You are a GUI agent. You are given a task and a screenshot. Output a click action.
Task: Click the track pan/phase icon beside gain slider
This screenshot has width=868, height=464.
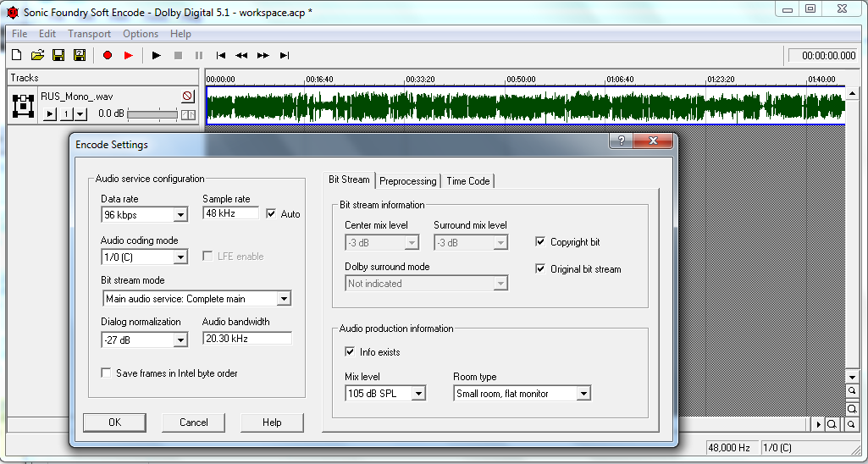(188, 114)
